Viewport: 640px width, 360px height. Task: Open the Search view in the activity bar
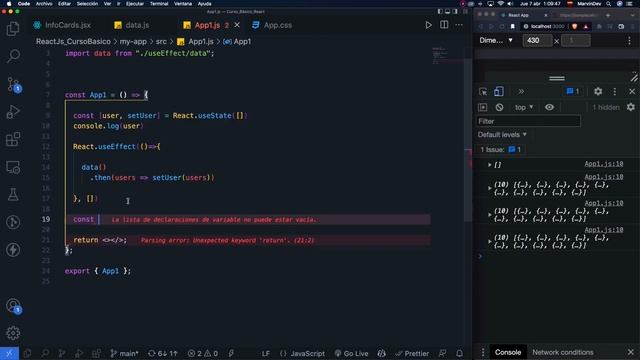coord(13,56)
